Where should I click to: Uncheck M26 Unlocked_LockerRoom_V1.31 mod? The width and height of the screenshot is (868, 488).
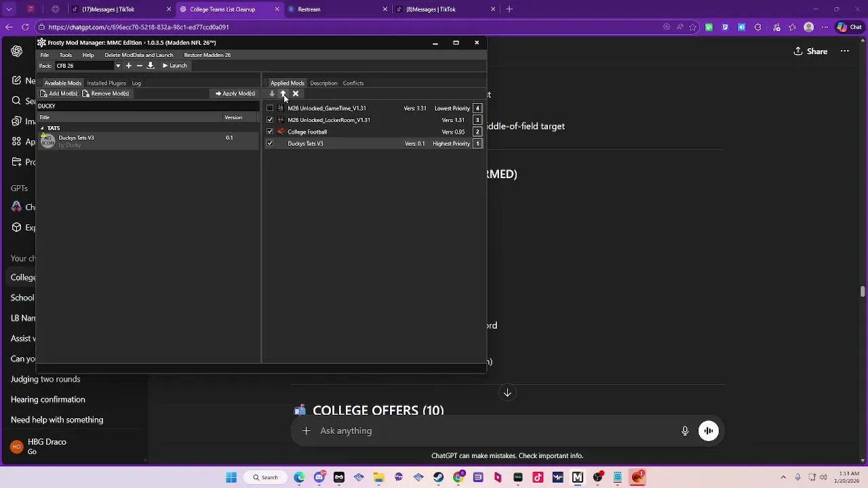click(270, 120)
